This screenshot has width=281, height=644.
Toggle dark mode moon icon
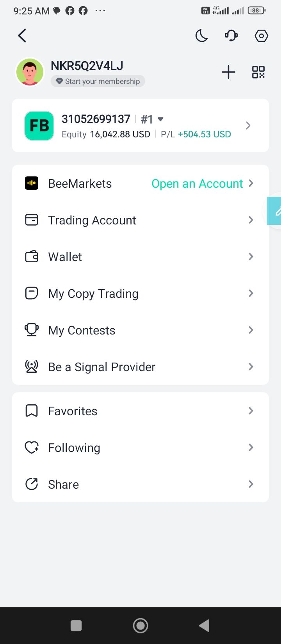pos(201,36)
